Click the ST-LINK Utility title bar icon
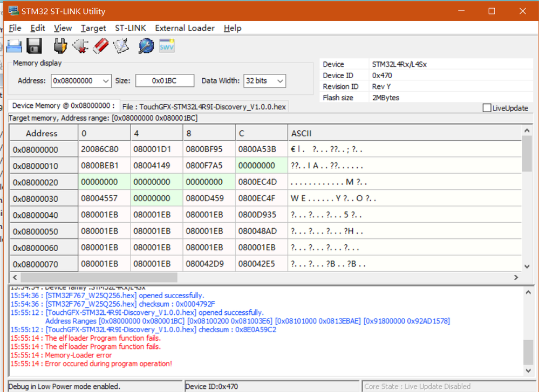The height and width of the screenshot is (392, 539). [13, 11]
